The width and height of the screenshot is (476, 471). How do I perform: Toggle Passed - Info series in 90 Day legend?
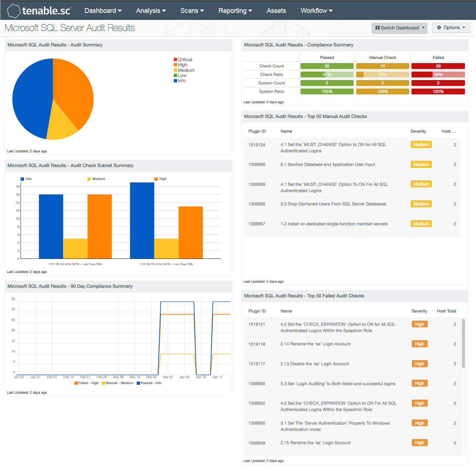point(149,383)
